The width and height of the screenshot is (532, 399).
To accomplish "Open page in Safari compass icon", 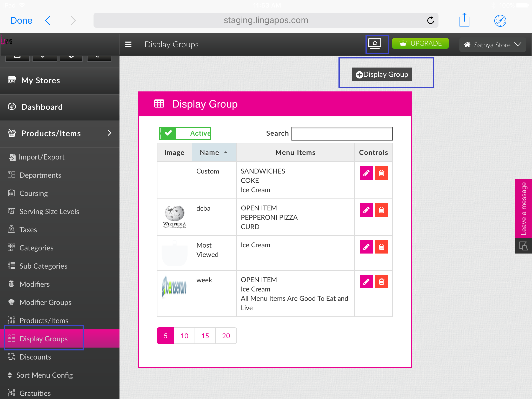I will click(500, 21).
